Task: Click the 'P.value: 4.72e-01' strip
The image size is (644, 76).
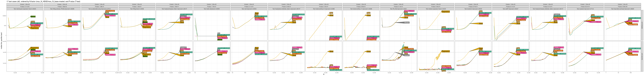Action: pyautogui.click(x=324, y=7)
